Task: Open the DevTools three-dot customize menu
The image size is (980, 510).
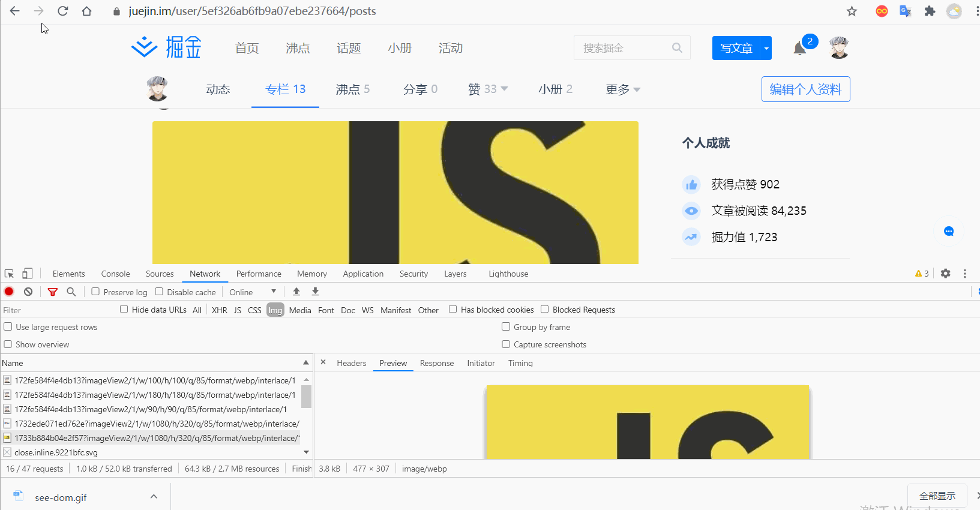Action: (965, 274)
